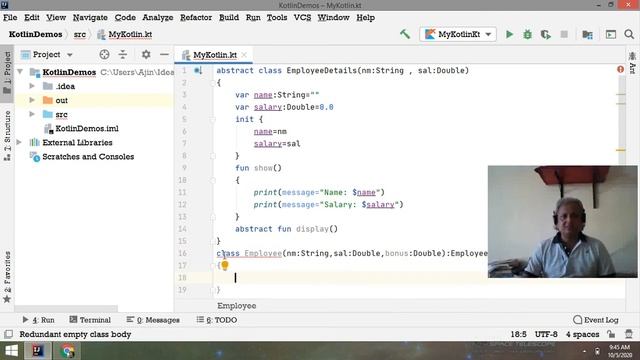
Task: Click the run anything window icon
Action: click(611, 34)
